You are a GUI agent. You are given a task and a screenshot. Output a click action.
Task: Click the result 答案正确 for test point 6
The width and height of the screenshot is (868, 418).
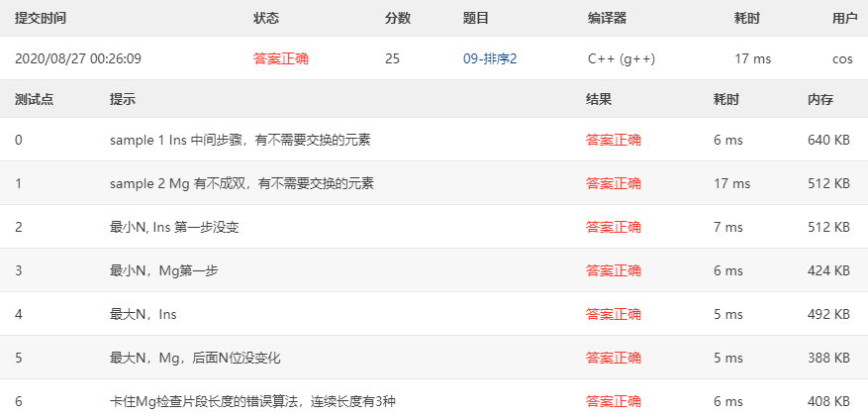[614, 401]
